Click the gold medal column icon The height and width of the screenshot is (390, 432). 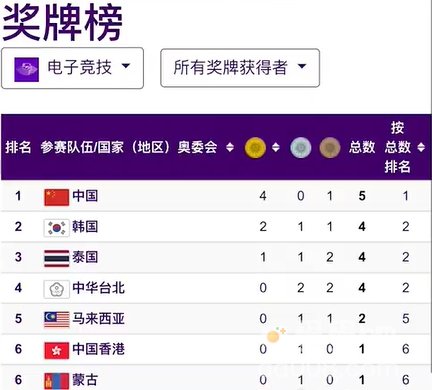(x=255, y=147)
